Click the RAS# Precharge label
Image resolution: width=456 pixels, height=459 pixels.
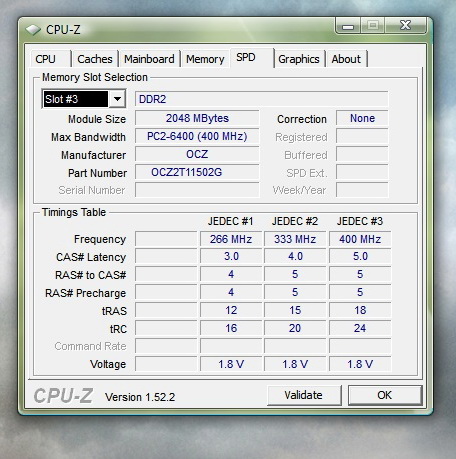click(86, 293)
